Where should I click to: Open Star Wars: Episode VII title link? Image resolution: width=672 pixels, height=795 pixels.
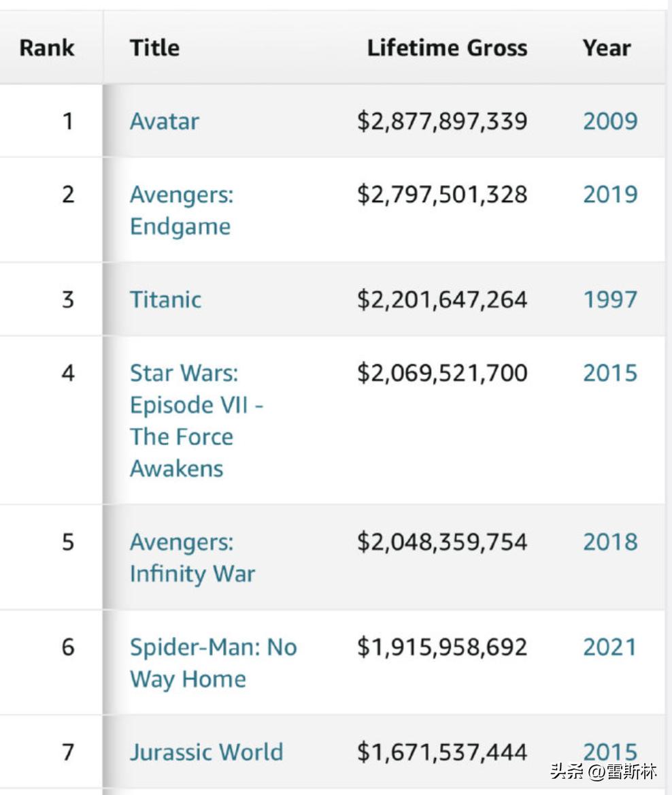pyautogui.click(x=196, y=420)
